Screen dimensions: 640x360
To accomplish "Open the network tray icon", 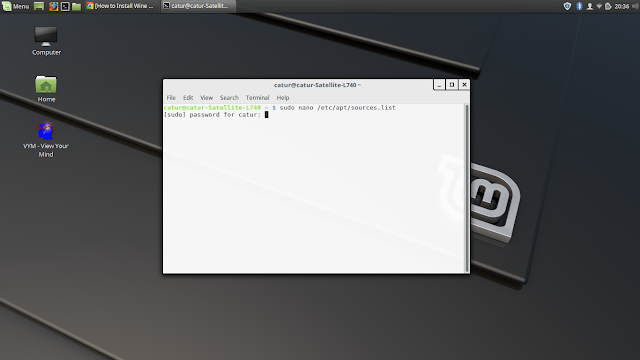I will [x=599, y=6].
